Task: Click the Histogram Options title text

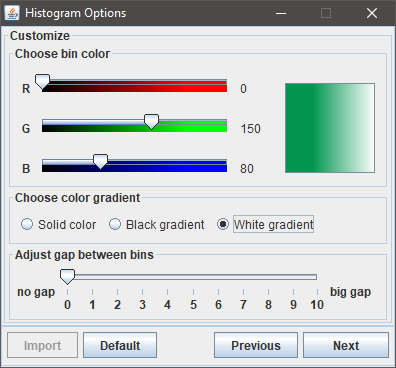Action: pos(76,13)
